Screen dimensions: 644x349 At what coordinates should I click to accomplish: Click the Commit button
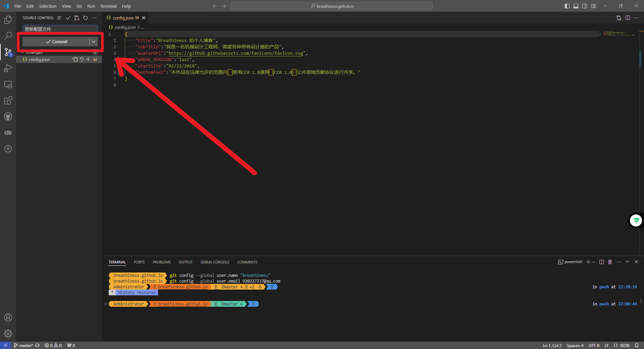pyautogui.click(x=57, y=42)
